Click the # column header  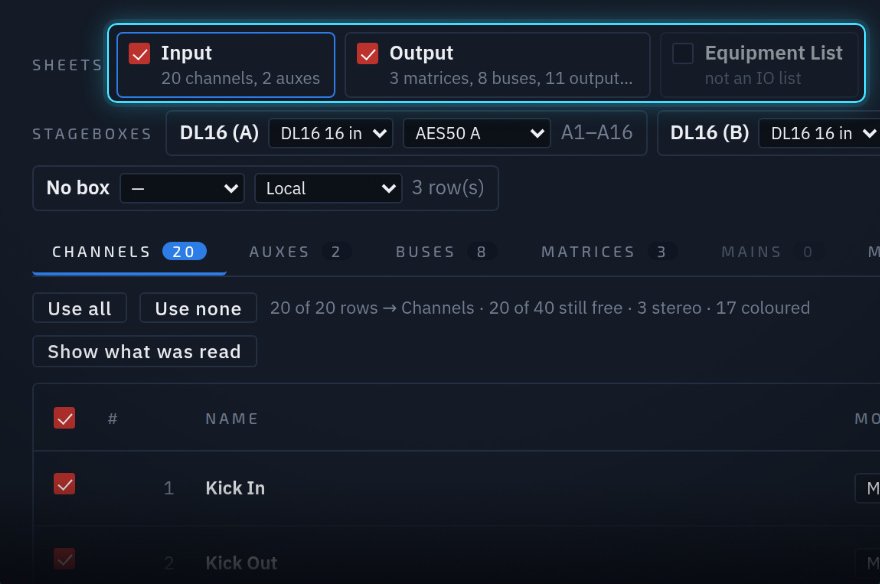pyautogui.click(x=112, y=419)
